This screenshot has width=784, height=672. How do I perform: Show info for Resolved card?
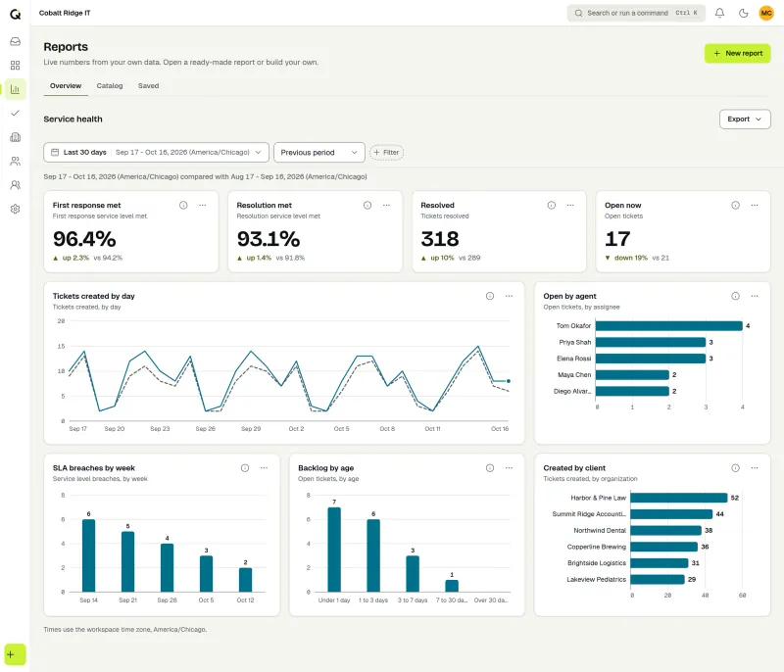click(x=552, y=206)
